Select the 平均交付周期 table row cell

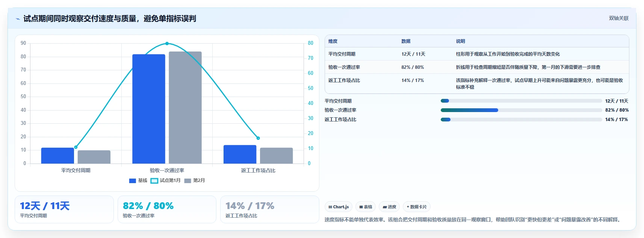pyautogui.click(x=342, y=54)
